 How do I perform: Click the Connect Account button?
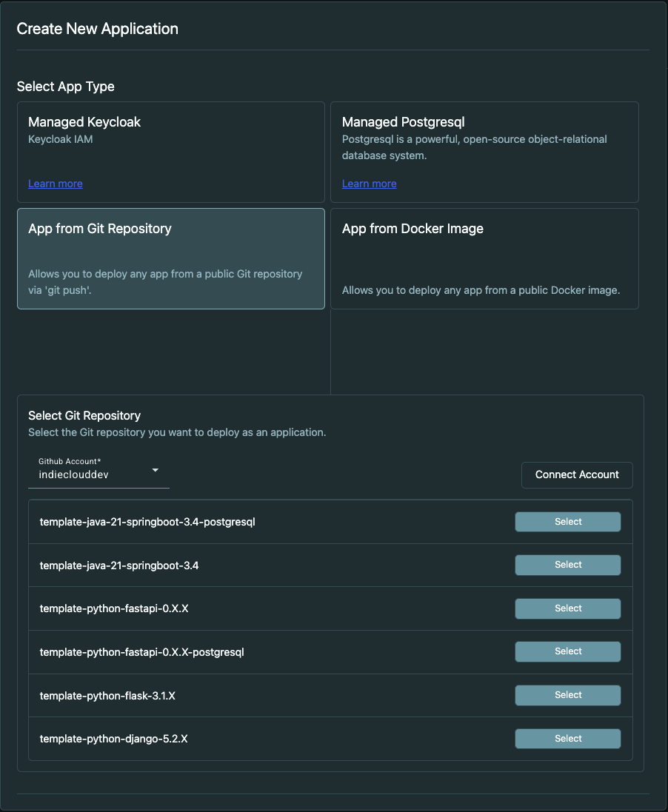(576, 474)
